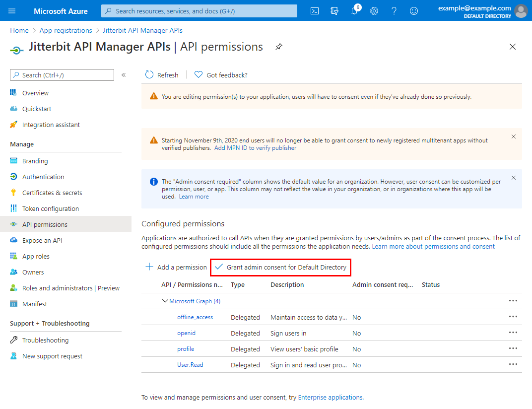Open the Enterprise applications link

click(330, 397)
